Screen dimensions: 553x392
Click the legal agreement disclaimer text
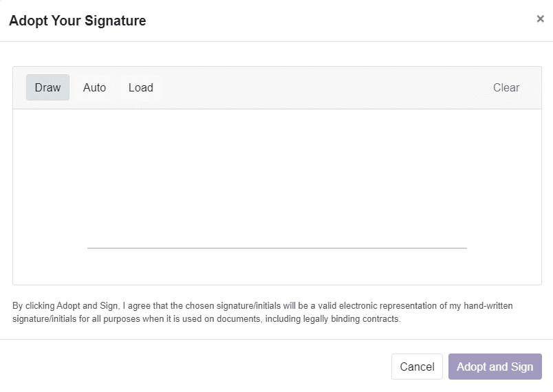[261, 305]
